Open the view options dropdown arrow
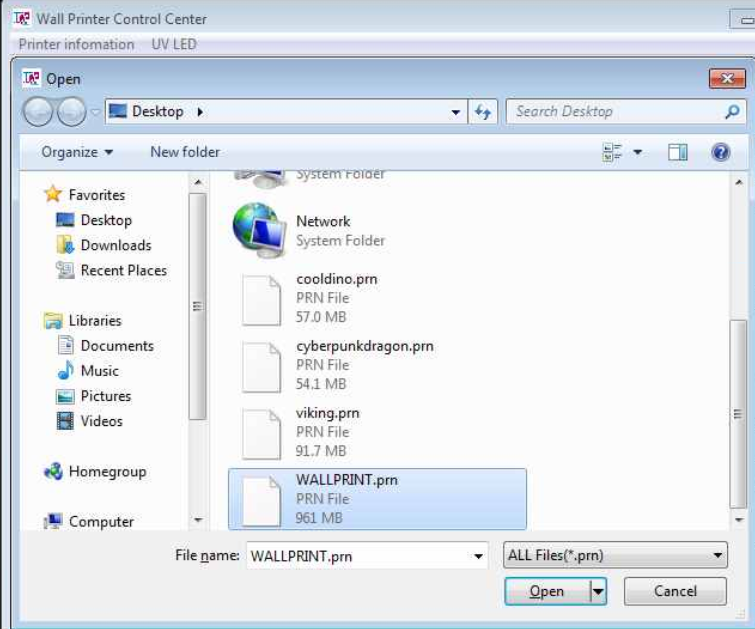The width and height of the screenshot is (755, 629). click(638, 153)
